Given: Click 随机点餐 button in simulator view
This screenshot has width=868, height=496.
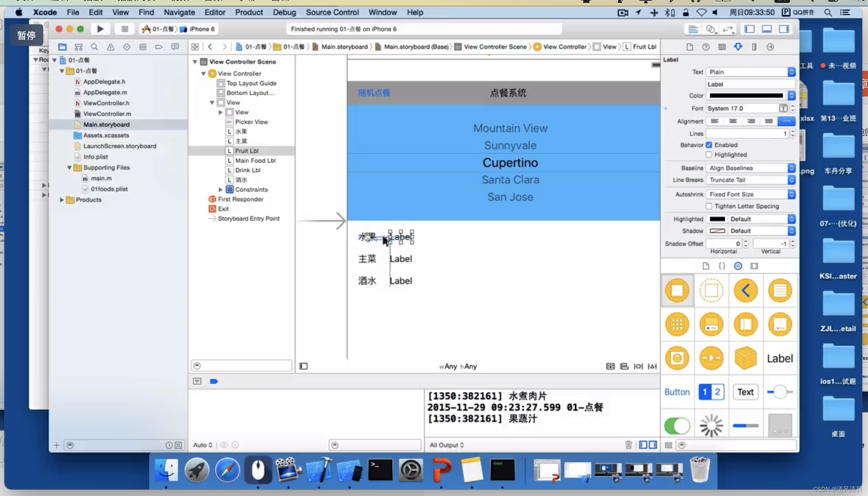Looking at the screenshot, I should (x=374, y=93).
